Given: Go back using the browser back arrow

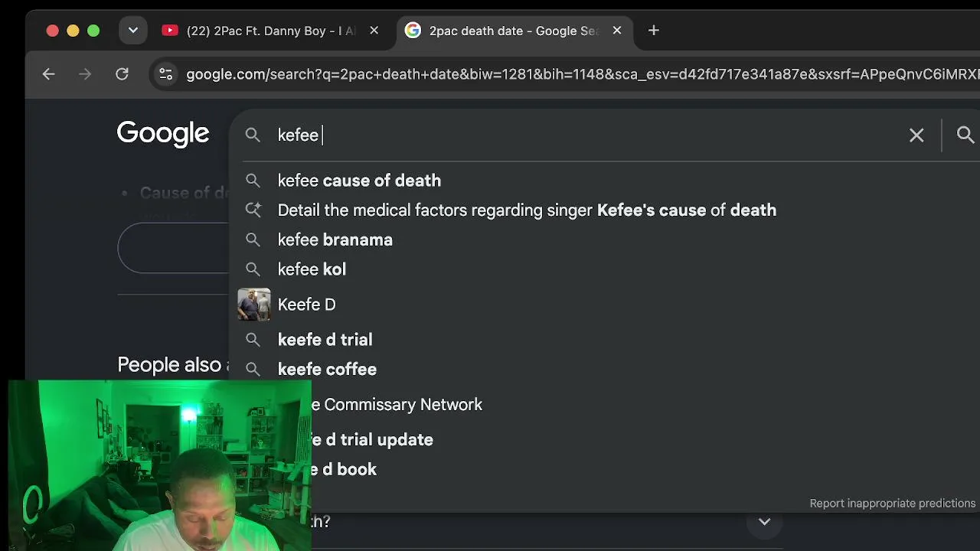Looking at the screenshot, I should click(x=48, y=74).
